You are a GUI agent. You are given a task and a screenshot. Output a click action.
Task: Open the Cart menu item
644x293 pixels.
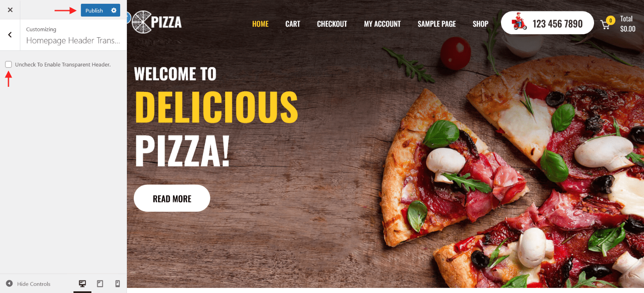(x=293, y=24)
